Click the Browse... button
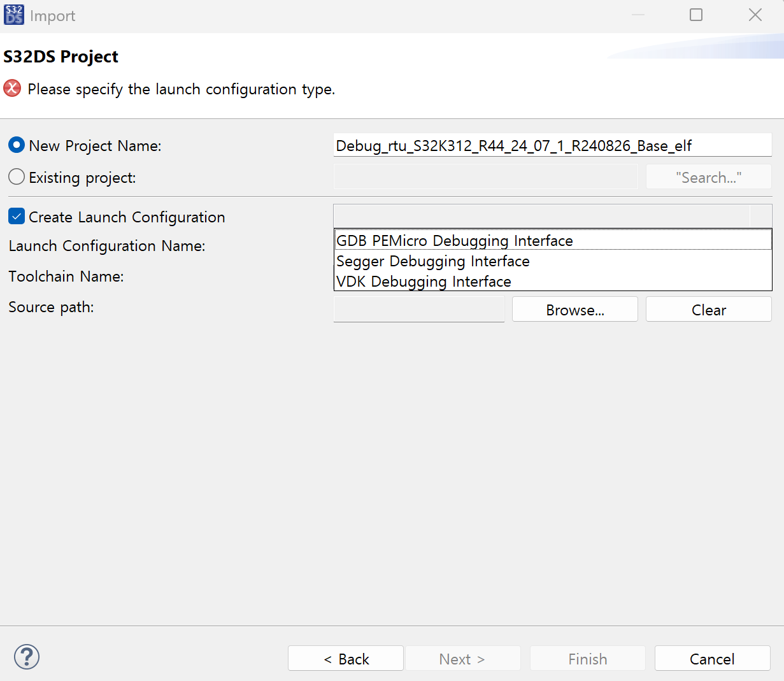The height and width of the screenshot is (681, 784). pyautogui.click(x=575, y=310)
